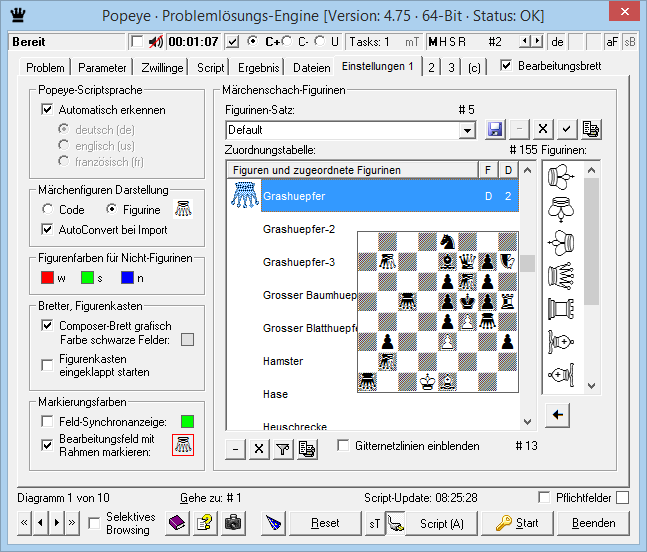This screenshot has width=647, height=552.
Task: Select last visible rotated bishop figurine
Action: [x=561, y=375]
